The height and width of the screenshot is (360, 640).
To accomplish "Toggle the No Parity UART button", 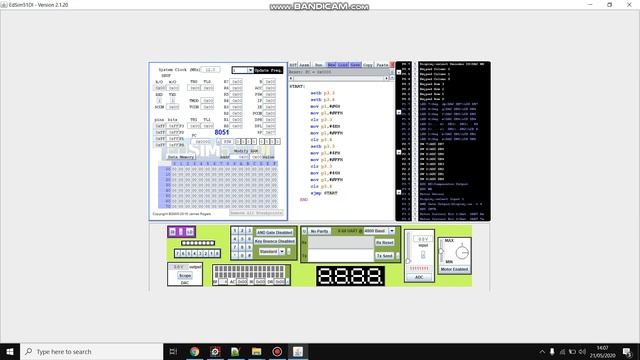I will click(x=320, y=231).
